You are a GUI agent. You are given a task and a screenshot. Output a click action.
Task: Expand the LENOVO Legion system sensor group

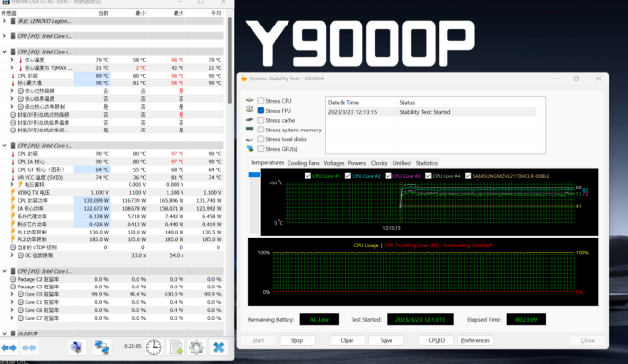(4, 21)
